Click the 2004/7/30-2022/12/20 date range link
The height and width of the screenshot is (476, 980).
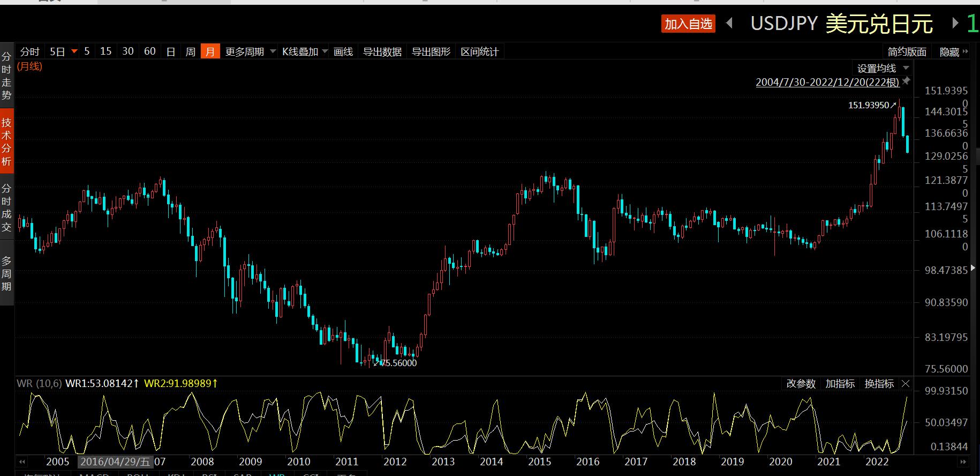(x=827, y=82)
